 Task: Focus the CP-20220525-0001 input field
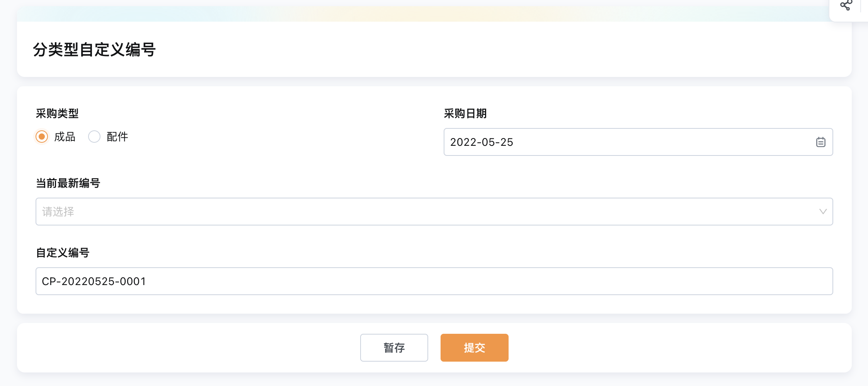pyautogui.click(x=434, y=281)
